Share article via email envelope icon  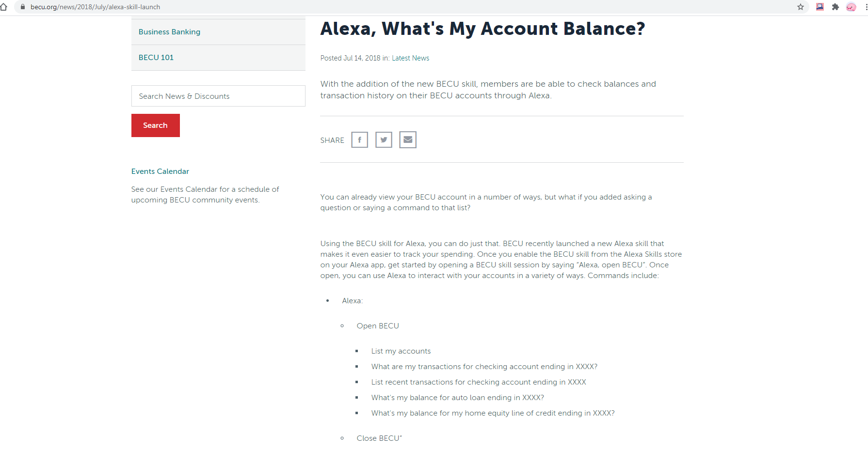[x=408, y=140]
